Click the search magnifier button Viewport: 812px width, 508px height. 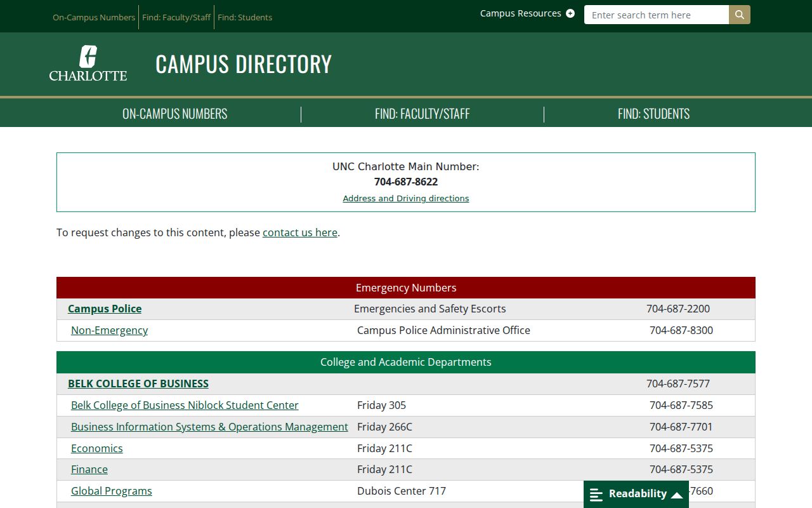click(740, 15)
